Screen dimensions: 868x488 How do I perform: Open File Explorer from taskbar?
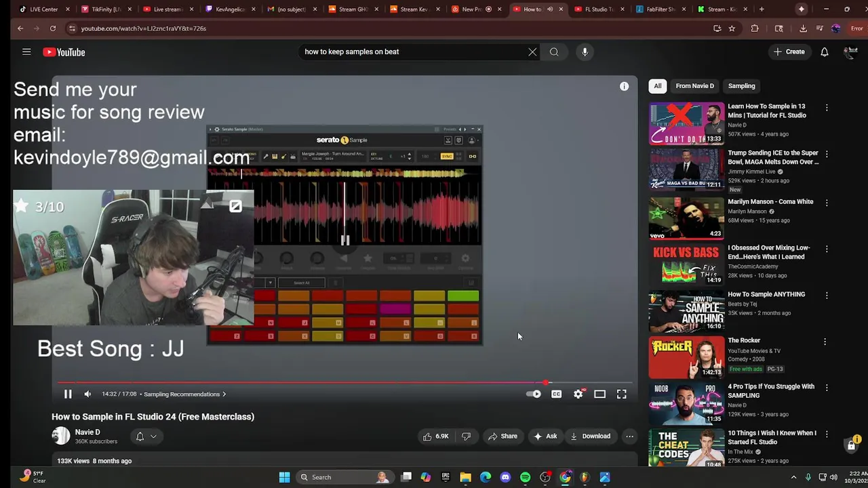pos(465,477)
